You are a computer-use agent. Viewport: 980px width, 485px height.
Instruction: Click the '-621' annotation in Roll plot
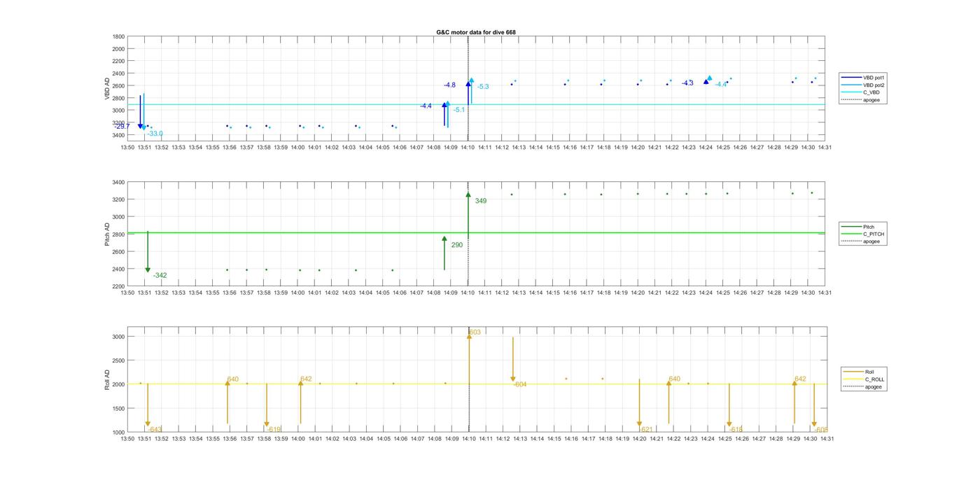pyautogui.click(x=646, y=430)
